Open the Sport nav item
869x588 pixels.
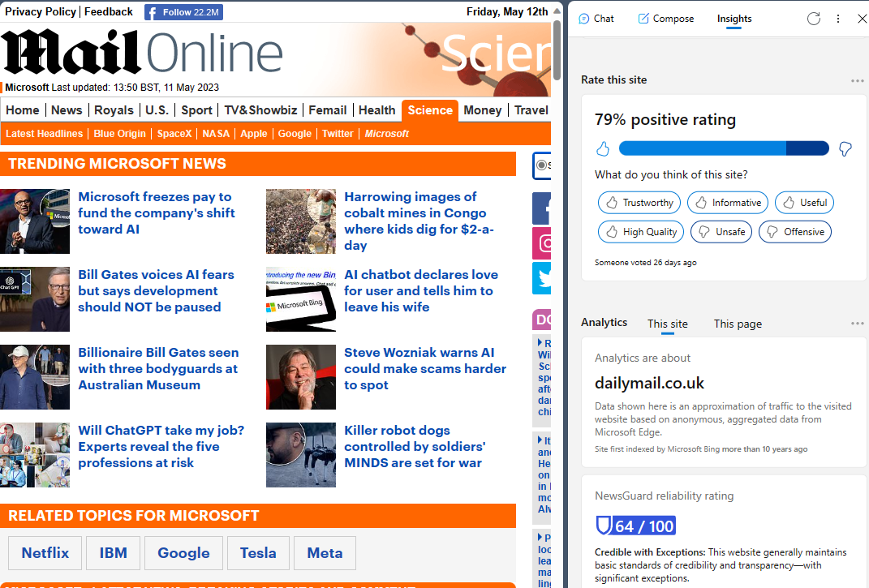pos(196,110)
